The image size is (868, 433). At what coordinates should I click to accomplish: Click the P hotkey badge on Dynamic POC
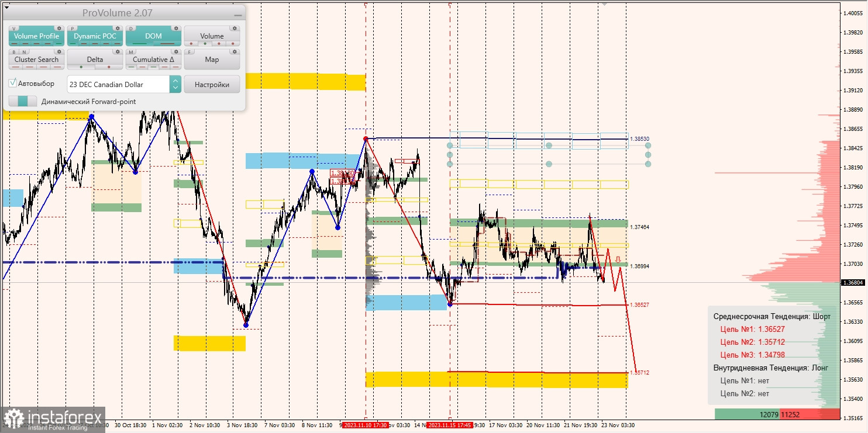click(x=73, y=28)
